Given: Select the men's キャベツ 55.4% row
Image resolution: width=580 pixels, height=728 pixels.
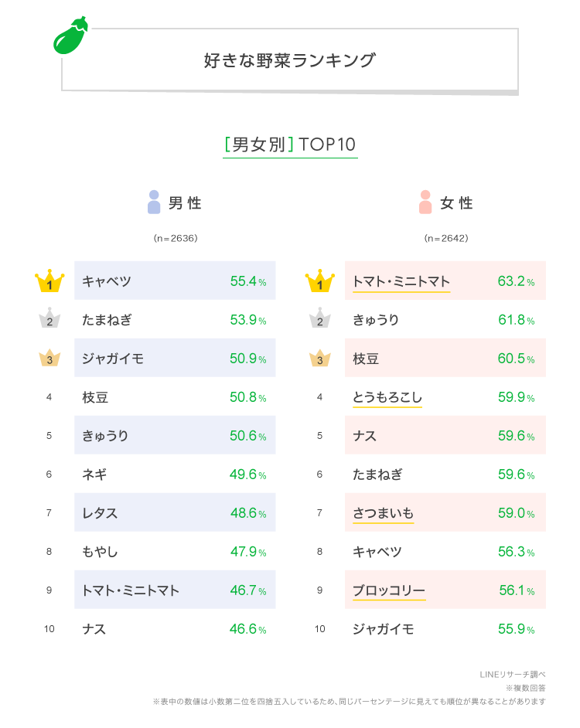Looking at the screenshot, I should tap(175, 281).
